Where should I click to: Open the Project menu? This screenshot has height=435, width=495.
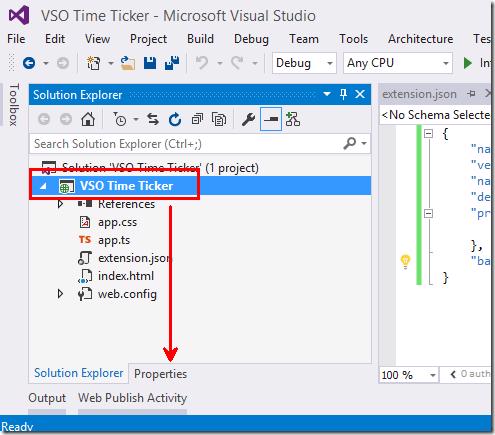[x=148, y=39]
